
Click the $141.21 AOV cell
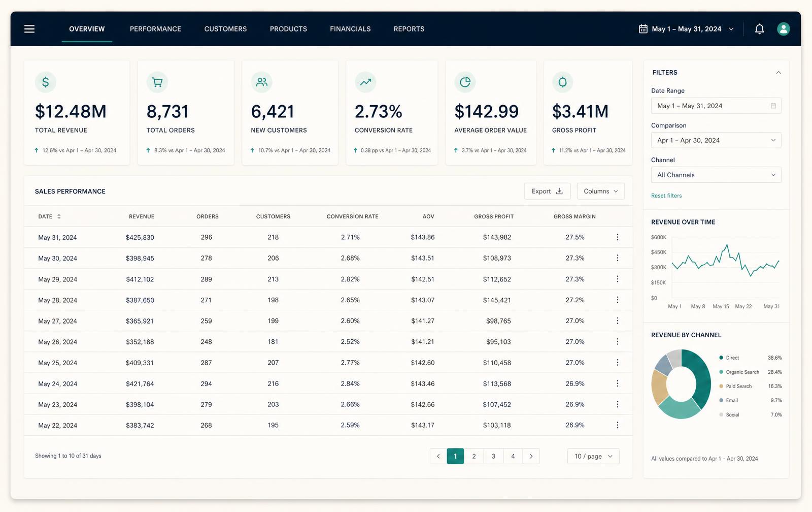coord(423,342)
